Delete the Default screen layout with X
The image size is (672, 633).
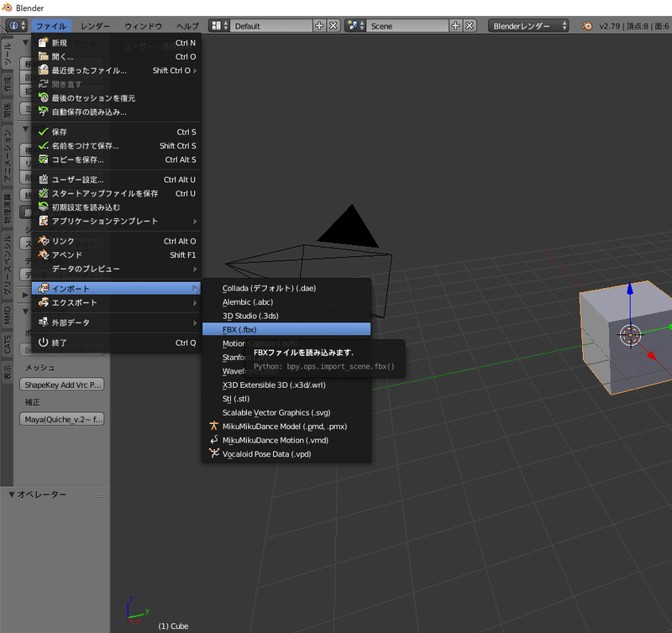(333, 26)
